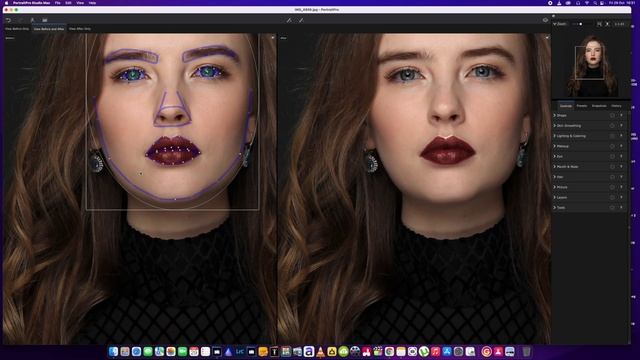Select the right brush tool in top toolbar
The width and height of the screenshot is (640, 360).
pos(301,20)
